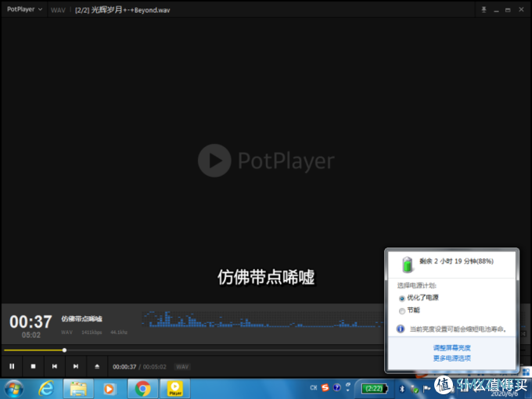This screenshot has width=532, height=399.
Task: Open the Action Center flag icon
Action: [x=426, y=389]
